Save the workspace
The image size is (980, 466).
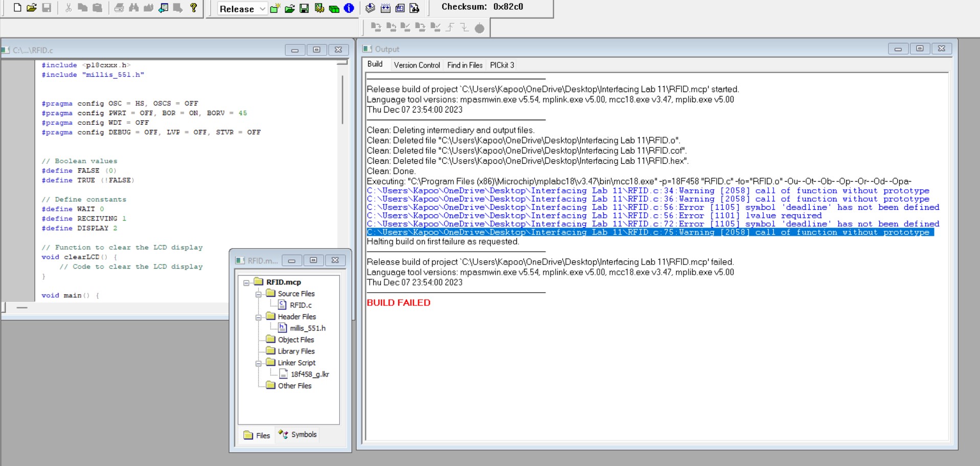pyautogui.click(x=304, y=9)
